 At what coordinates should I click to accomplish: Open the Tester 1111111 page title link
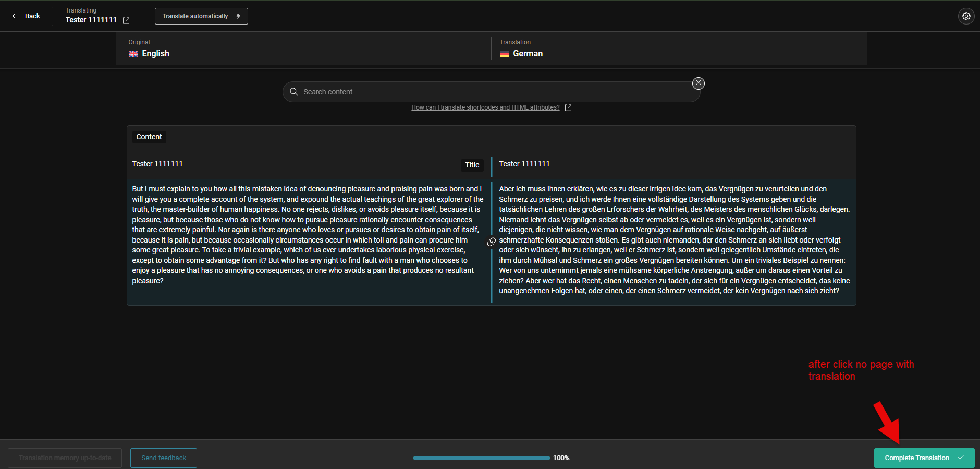[91, 20]
